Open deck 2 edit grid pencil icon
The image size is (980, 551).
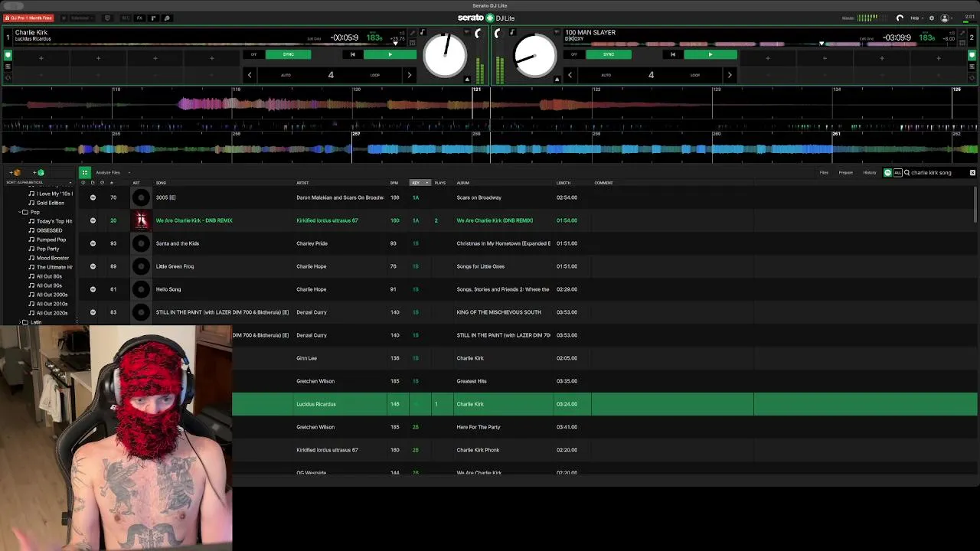[963, 33]
